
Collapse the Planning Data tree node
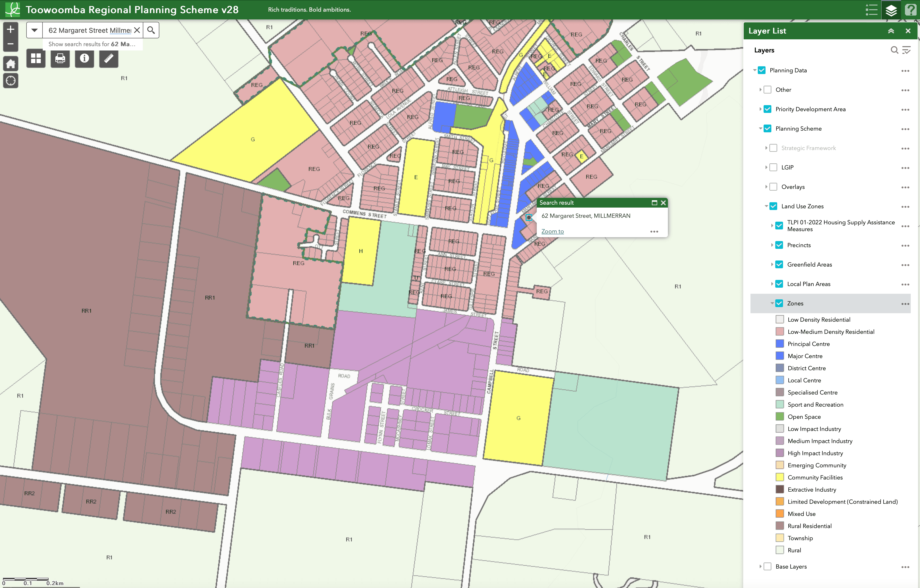(x=755, y=70)
